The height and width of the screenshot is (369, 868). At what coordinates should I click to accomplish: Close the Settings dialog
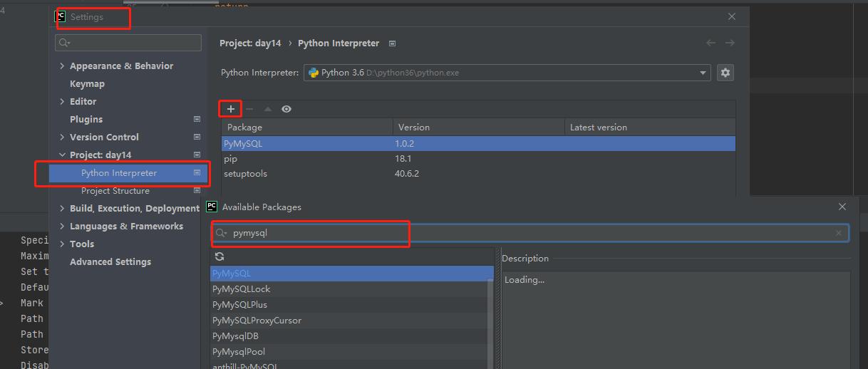click(732, 16)
